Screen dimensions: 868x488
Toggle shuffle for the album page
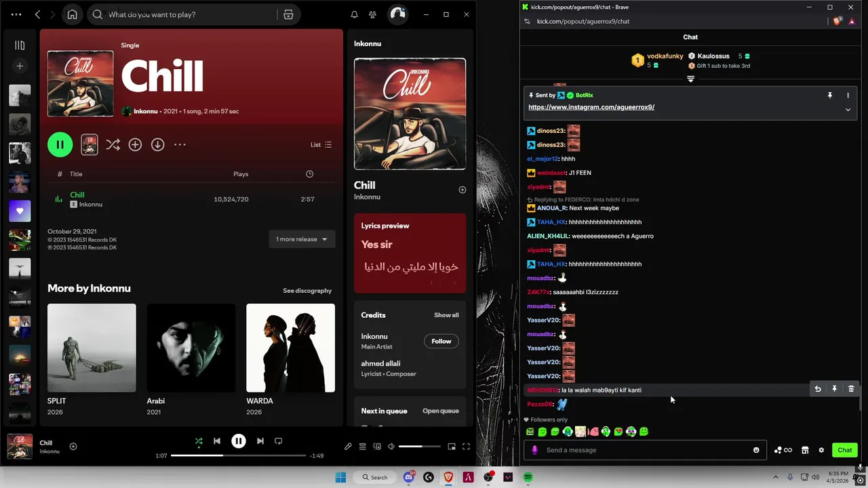pyautogui.click(x=113, y=144)
